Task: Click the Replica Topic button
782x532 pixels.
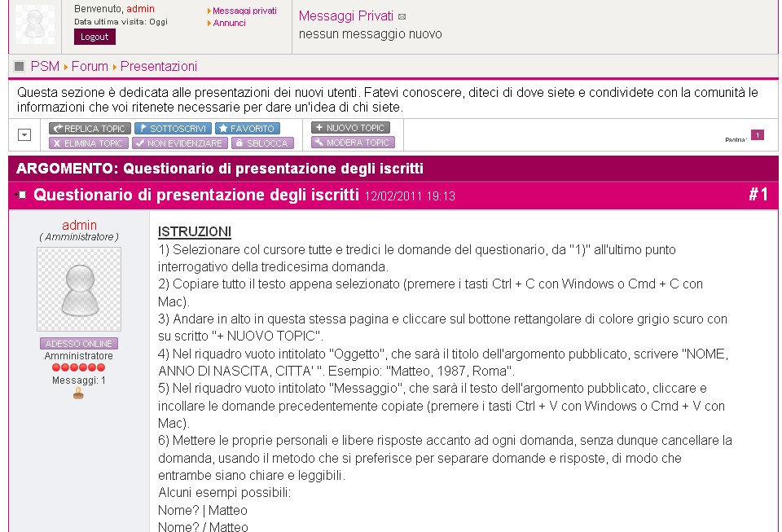Action: (90, 129)
